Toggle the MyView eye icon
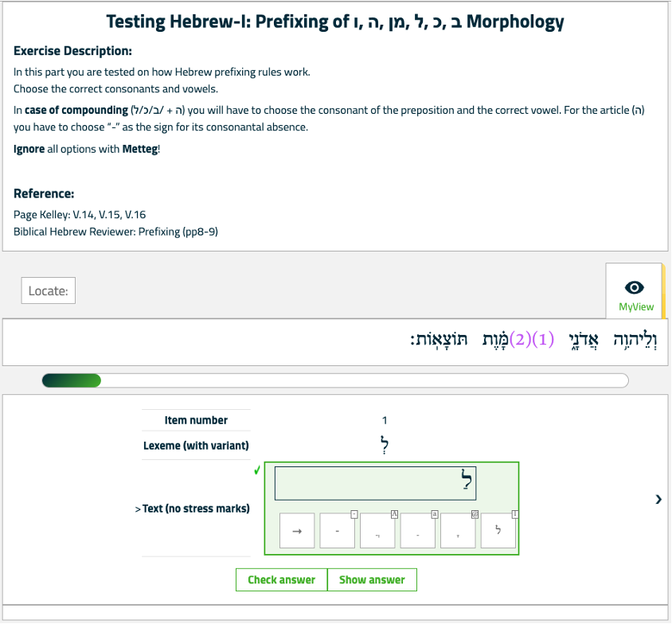 point(634,287)
